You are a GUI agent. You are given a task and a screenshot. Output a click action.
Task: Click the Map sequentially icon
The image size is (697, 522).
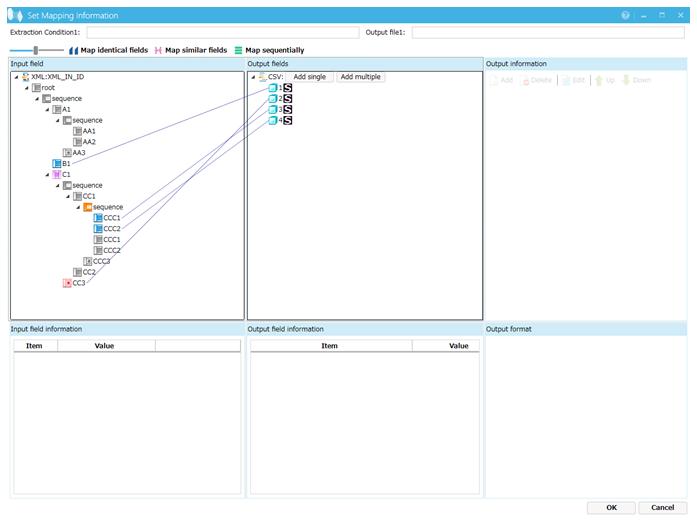coord(238,50)
